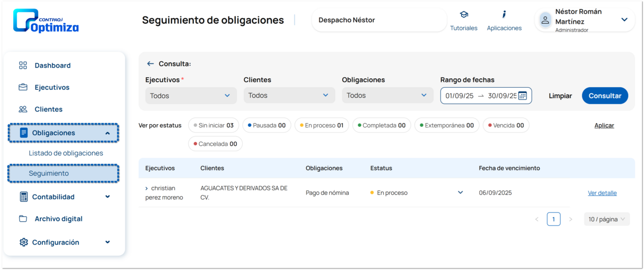Click the Dashboard grid icon
The image size is (644, 270).
23,66
